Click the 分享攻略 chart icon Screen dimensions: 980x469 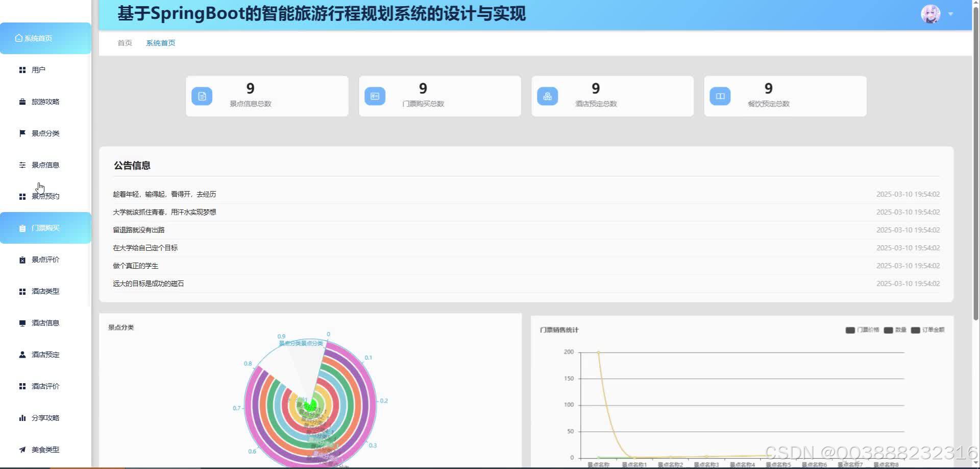[22, 417]
